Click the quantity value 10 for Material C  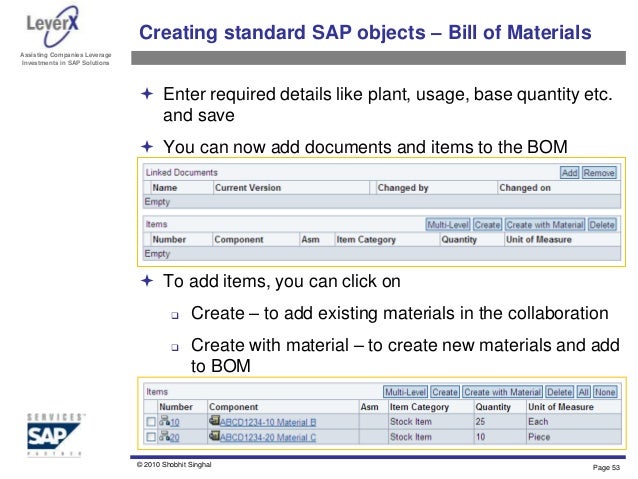(x=480, y=437)
